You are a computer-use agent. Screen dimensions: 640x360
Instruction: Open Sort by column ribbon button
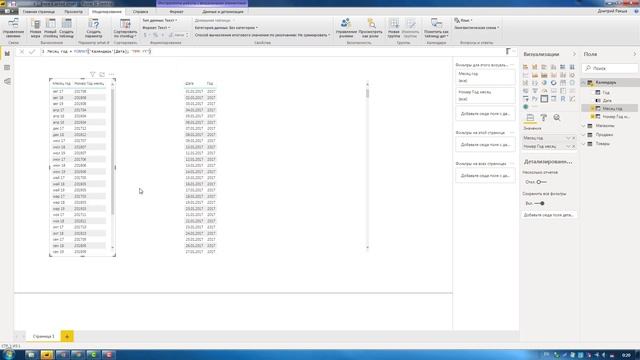click(125, 28)
